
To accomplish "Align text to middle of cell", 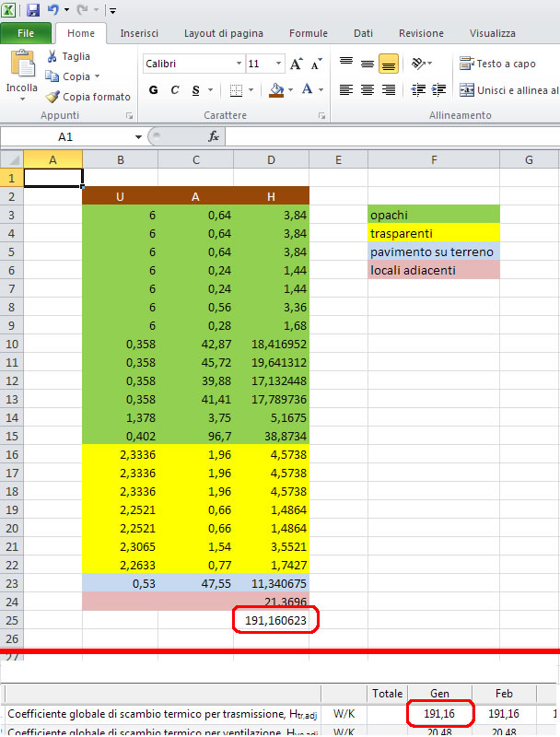I will [367, 64].
